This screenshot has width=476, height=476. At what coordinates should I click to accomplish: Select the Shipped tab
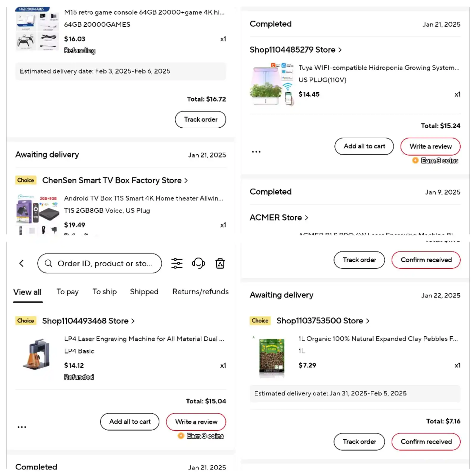[x=144, y=292]
